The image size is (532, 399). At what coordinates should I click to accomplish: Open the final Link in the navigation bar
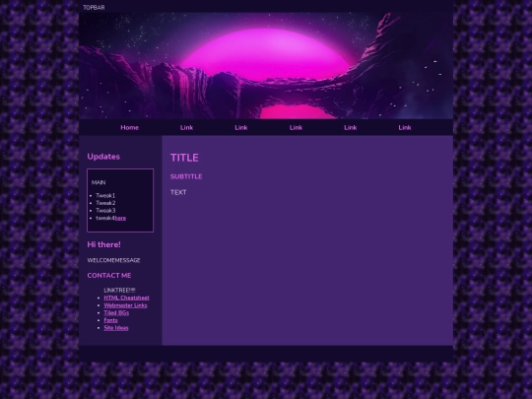tap(405, 127)
